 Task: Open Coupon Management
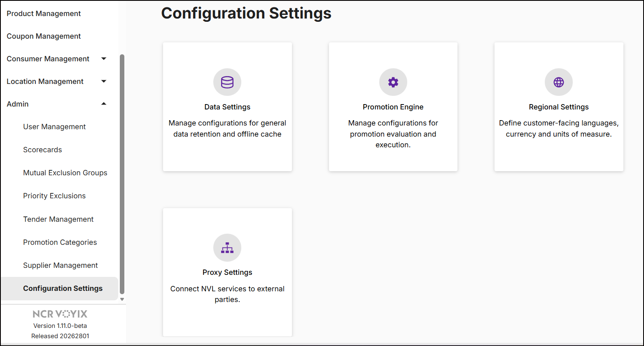point(44,36)
